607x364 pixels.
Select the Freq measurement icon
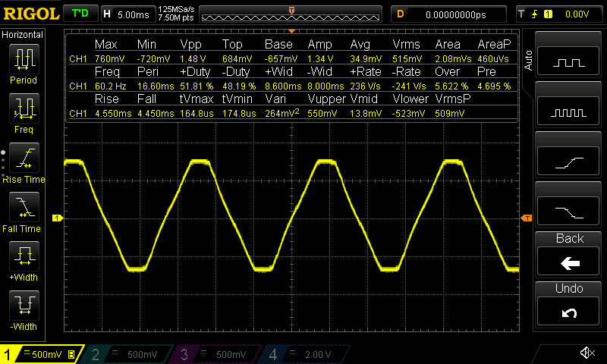pos(24,108)
